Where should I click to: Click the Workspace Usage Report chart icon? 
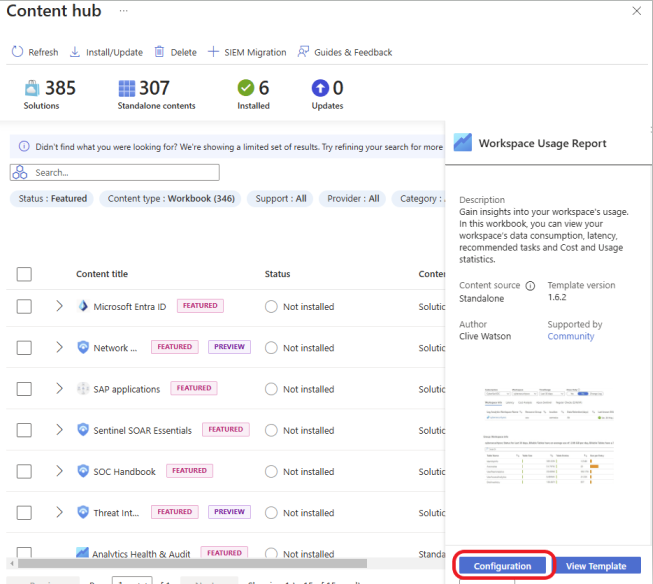[463, 143]
